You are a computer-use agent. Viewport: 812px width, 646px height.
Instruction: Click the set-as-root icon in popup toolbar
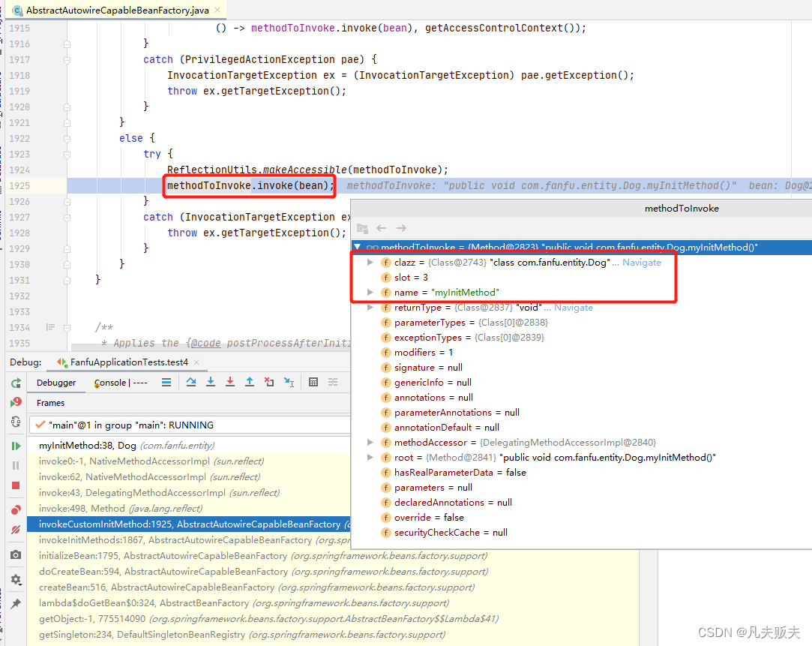(x=362, y=228)
